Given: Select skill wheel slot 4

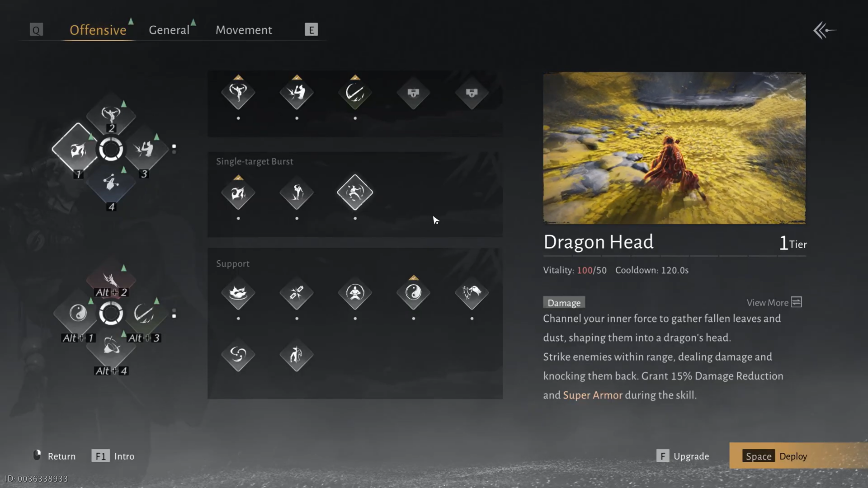Looking at the screenshot, I should coord(111,183).
